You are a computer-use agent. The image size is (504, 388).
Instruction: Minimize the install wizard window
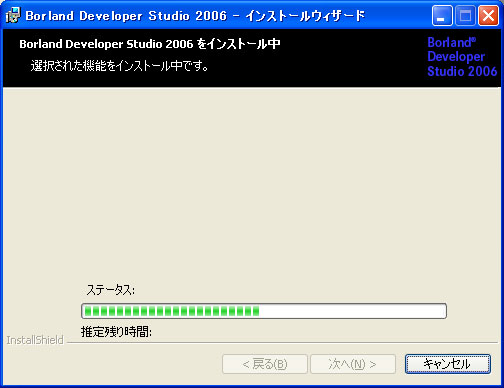[442, 15]
